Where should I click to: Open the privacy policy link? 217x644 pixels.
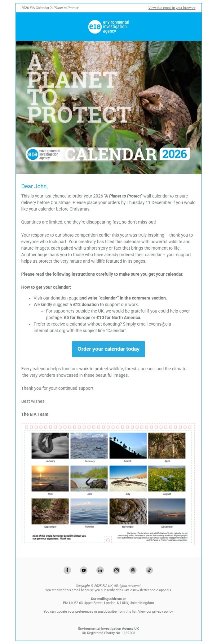click(162, 611)
